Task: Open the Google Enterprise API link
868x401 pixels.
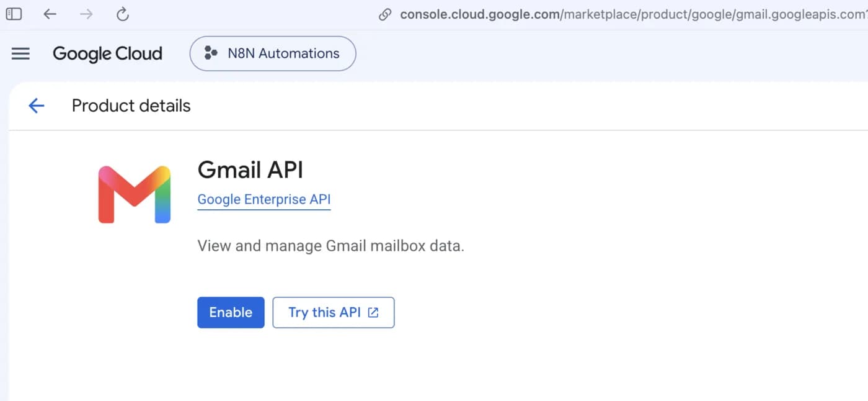Action: (264, 200)
